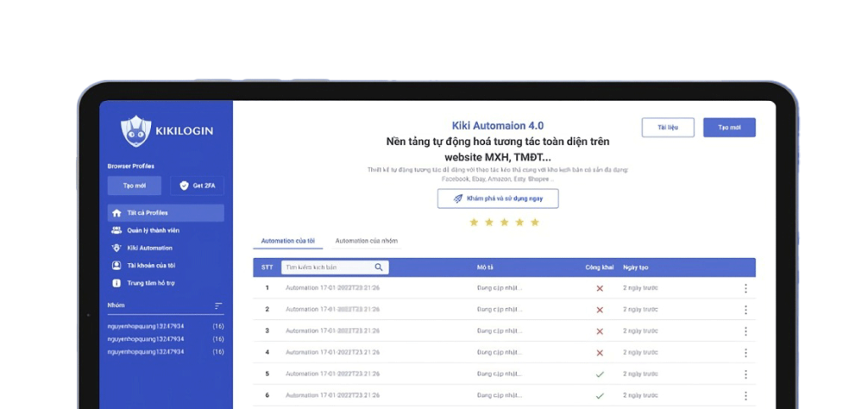This screenshot has width=868, height=409.
Task: Click the Tìm kiếm kịch bản search field
Action: [326, 267]
